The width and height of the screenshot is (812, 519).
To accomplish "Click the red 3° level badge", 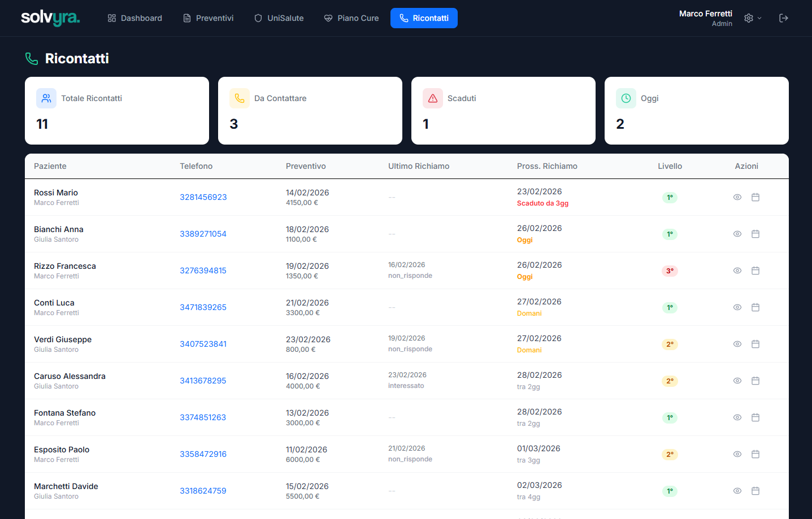I will point(670,271).
